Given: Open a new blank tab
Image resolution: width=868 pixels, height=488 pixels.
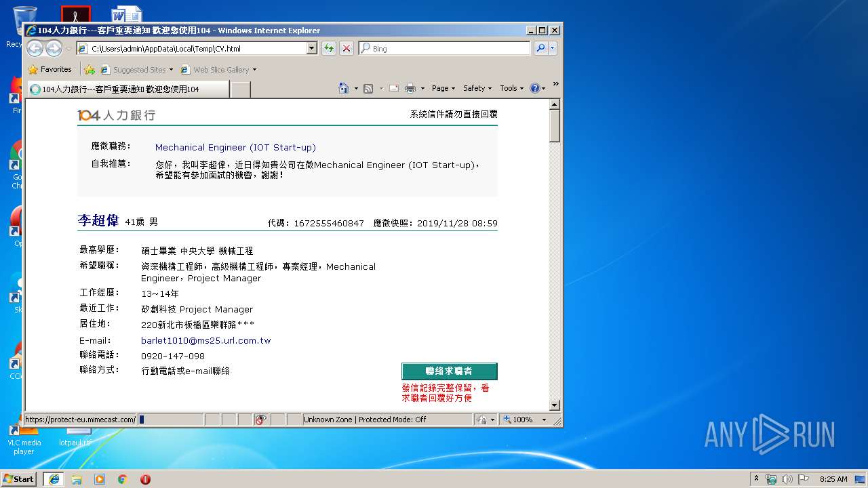Looking at the screenshot, I should point(241,89).
